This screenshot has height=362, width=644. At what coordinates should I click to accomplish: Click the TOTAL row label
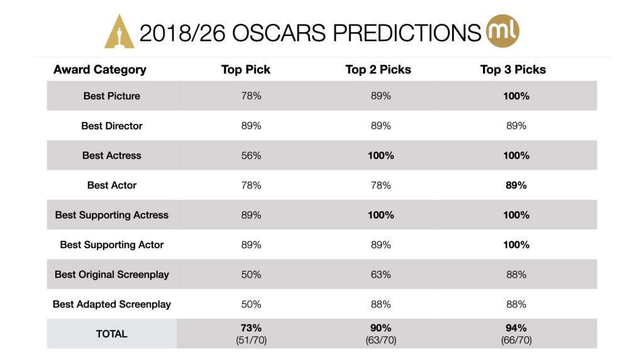(x=112, y=334)
